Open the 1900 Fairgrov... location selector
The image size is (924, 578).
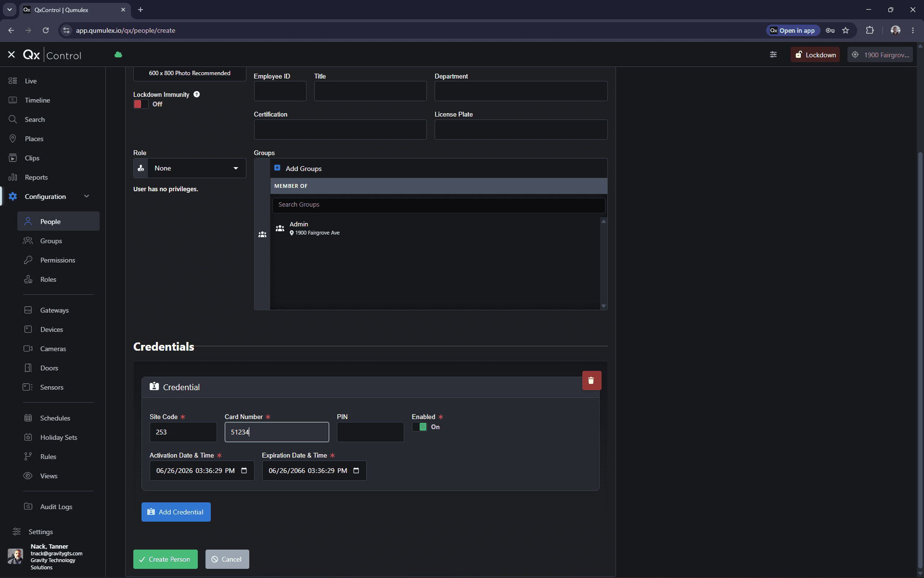click(x=880, y=55)
